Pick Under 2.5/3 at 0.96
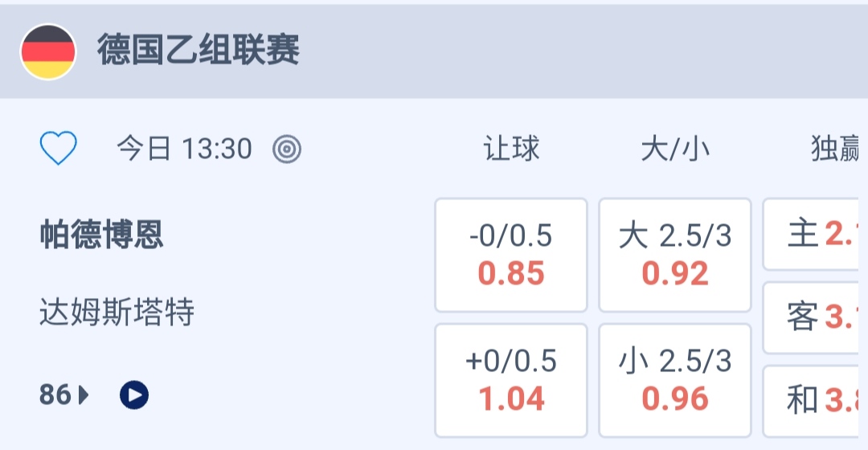The width and height of the screenshot is (868, 450). coord(675,379)
